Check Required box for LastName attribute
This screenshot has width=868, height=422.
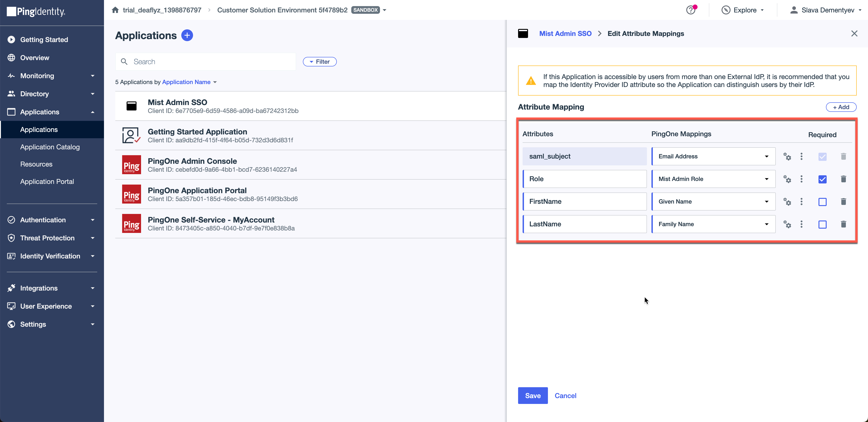(822, 224)
